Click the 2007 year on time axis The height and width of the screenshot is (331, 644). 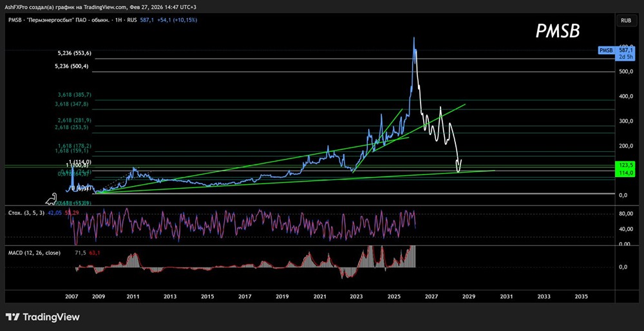click(71, 297)
